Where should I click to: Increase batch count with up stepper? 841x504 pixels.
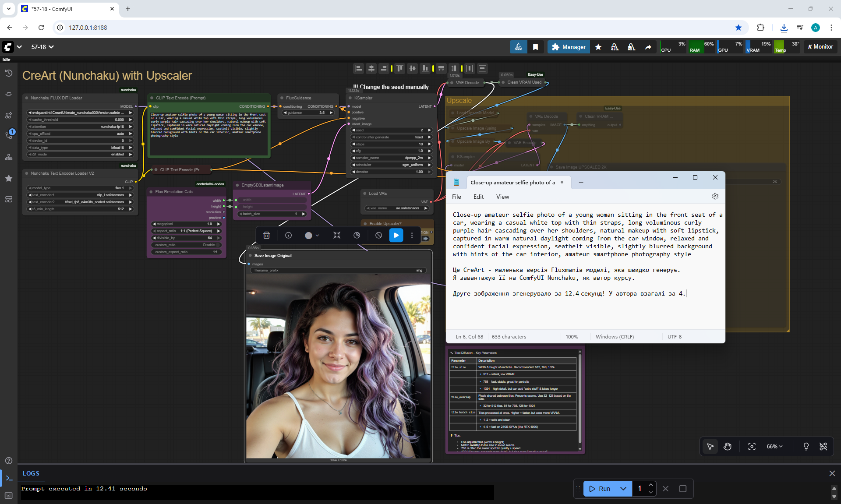tap(651, 485)
